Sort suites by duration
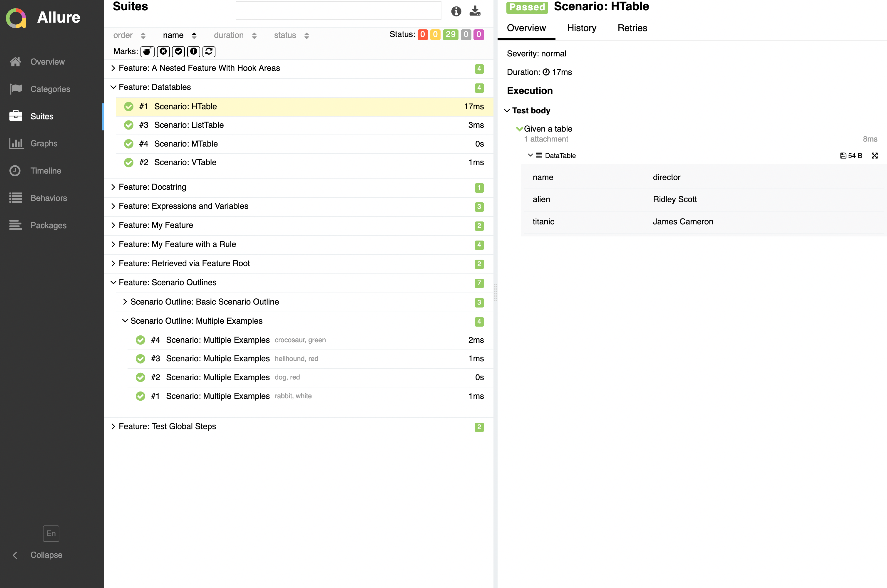This screenshot has width=887, height=588. point(235,35)
